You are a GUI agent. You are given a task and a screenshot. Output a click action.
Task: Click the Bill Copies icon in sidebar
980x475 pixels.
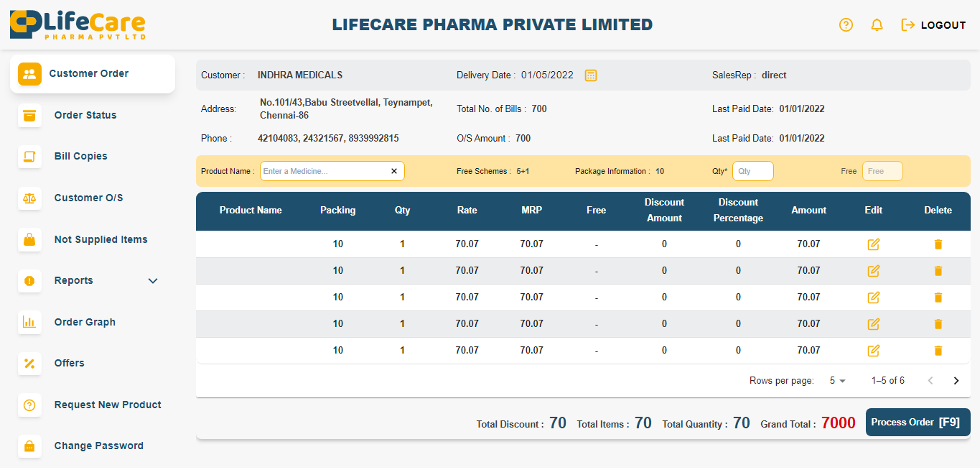29,156
